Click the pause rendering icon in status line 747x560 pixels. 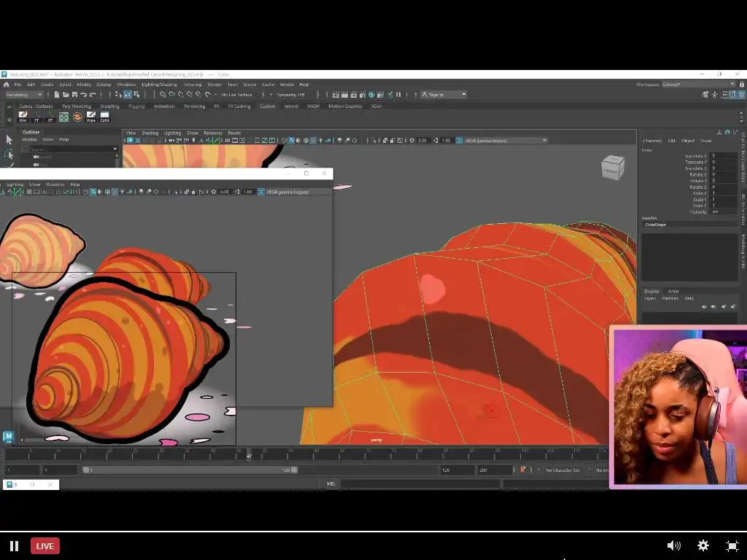tap(399, 95)
